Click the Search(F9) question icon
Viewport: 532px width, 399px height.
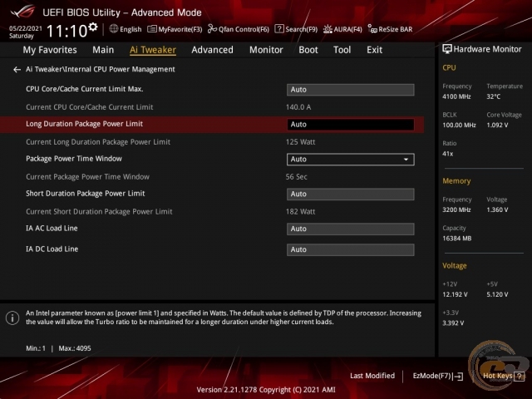click(x=279, y=29)
